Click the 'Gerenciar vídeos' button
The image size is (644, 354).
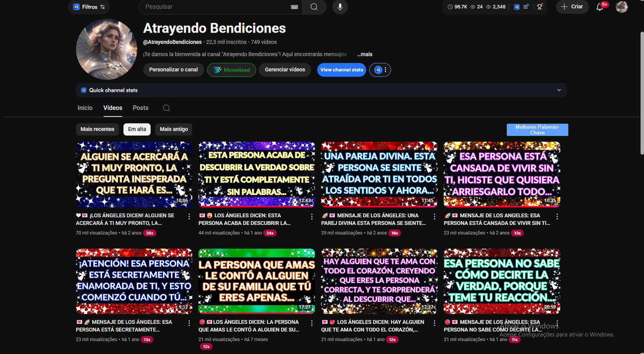[x=285, y=70]
